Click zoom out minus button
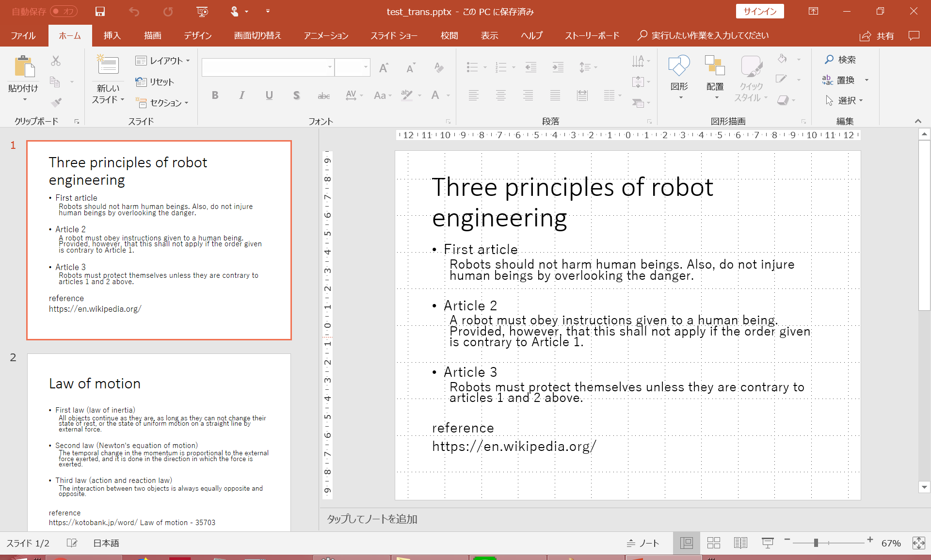The width and height of the screenshot is (931, 560). [787, 540]
